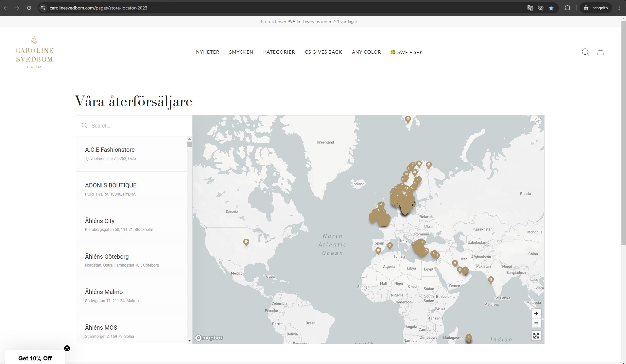Click the northernmost pin above Greenland
The height and width of the screenshot is (364, 626).
tap(408, 119)
